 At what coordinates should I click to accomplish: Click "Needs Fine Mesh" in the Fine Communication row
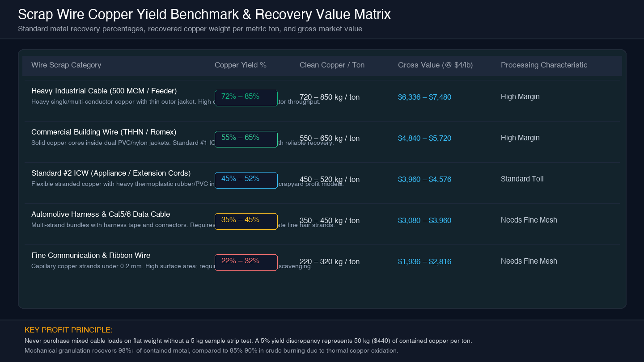529,261
